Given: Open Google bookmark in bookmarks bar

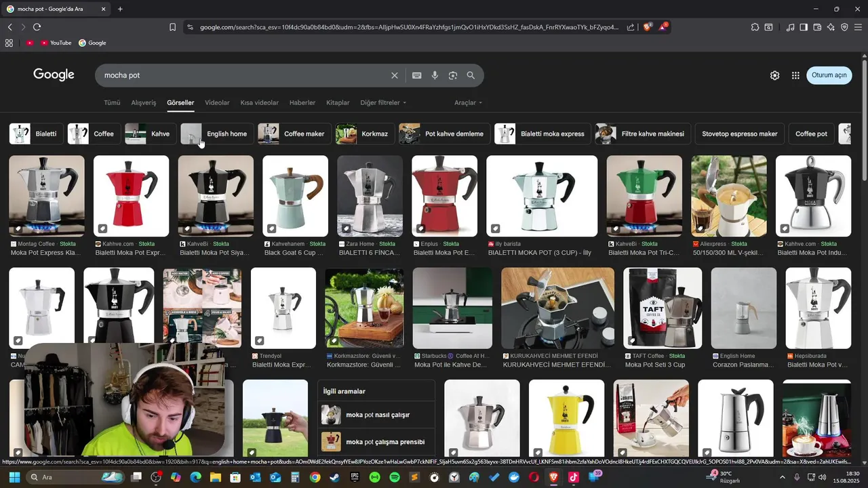Looking at the screenshot, I should (x=92, y=43).
